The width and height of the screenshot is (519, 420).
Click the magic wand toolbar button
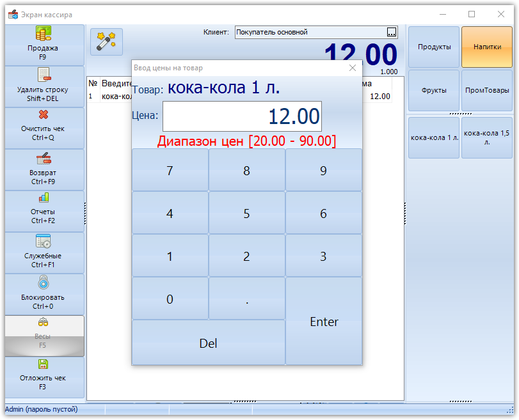(107, 42)
